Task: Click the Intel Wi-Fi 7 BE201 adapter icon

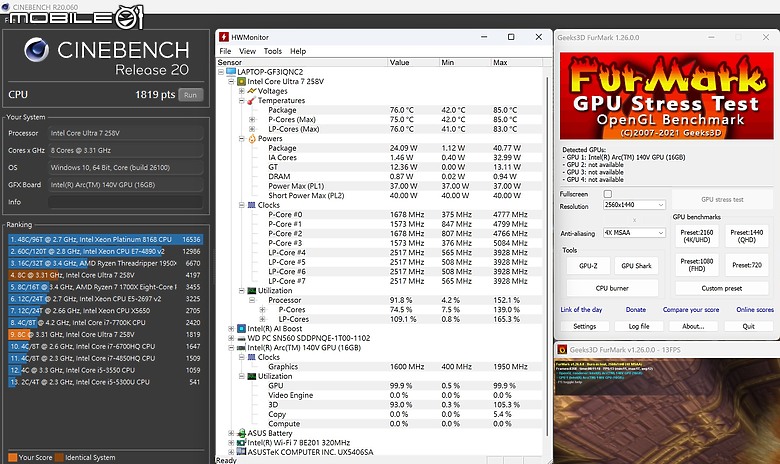Action: click(x=241, y=443)
